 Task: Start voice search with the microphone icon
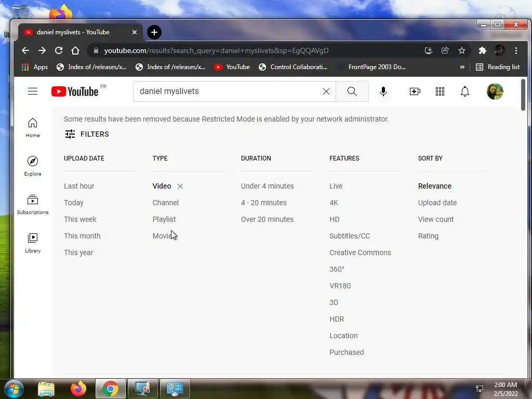click(383, 91)
